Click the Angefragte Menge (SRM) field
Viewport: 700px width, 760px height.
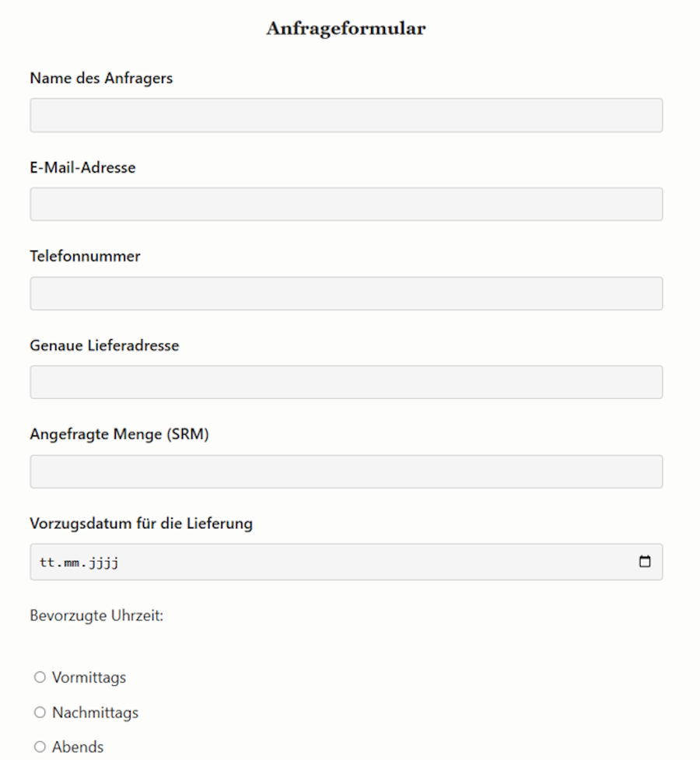tap(346, 471)
